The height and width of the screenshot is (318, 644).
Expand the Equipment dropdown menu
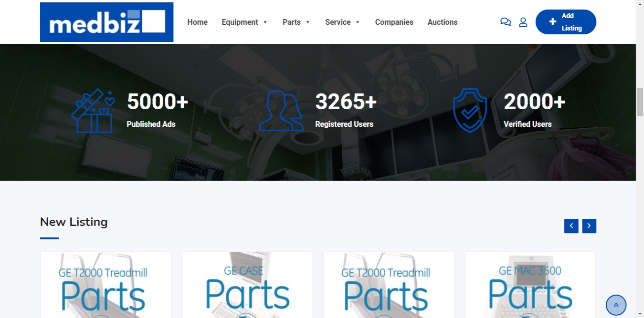(244, 22)
